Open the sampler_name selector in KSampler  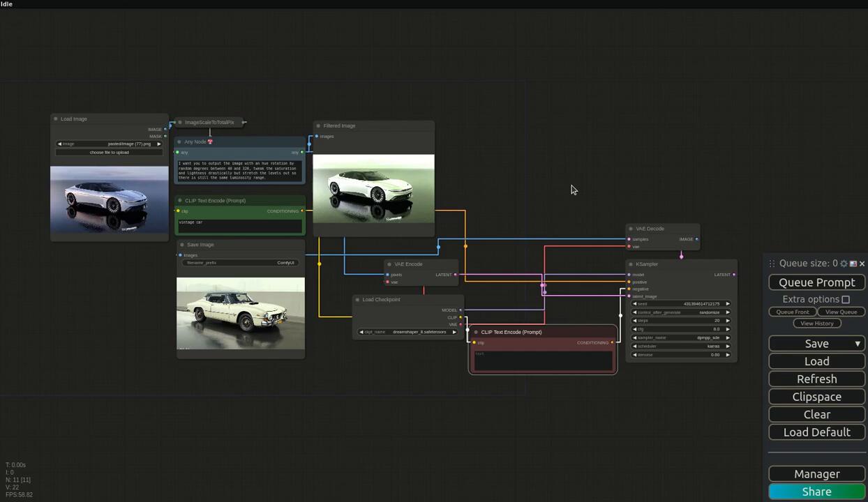pyautogui.click(x=681, y=337)
